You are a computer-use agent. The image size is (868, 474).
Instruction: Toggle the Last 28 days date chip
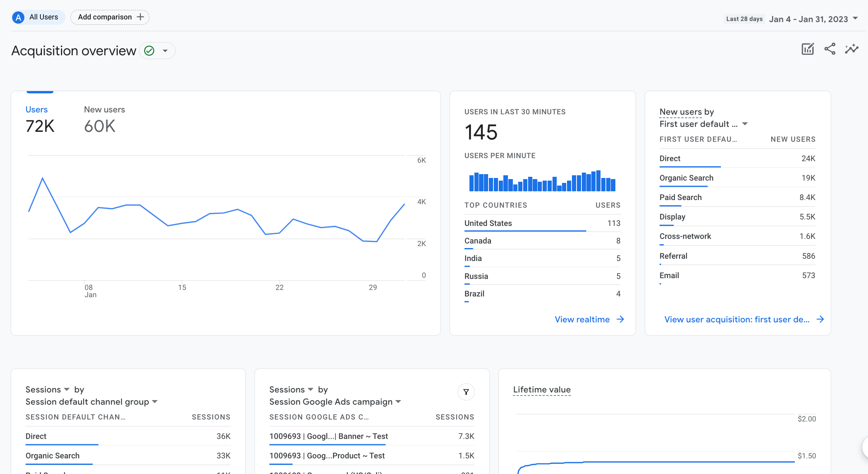(744, 18)
